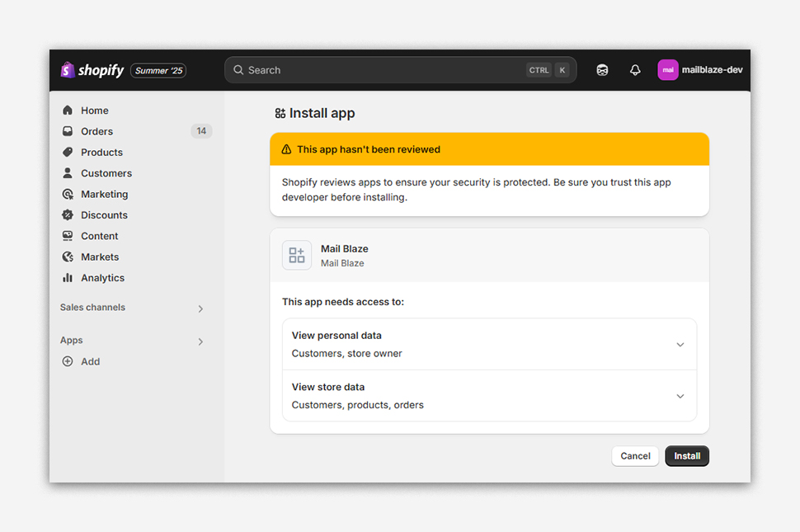Click the warning triangle icon in banner
Viewport: 800px width, 532px height.
pos(286,149)
